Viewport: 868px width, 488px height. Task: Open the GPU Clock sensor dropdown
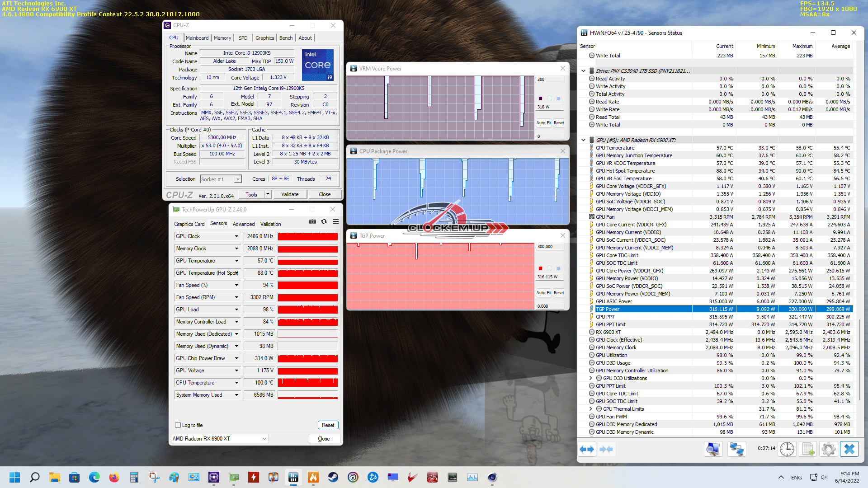pyautogui.click(x=236, y=236)
